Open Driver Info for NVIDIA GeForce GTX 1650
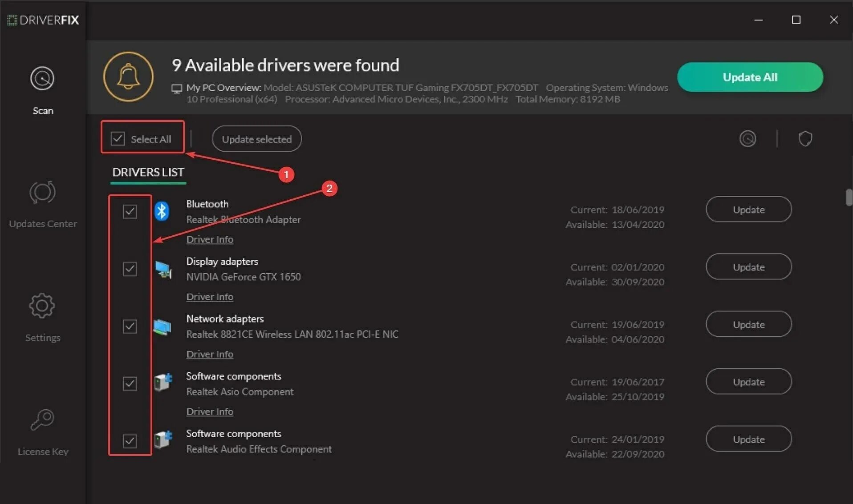Image resolution: width=853 pixels, height=504 pixels. 210,297
